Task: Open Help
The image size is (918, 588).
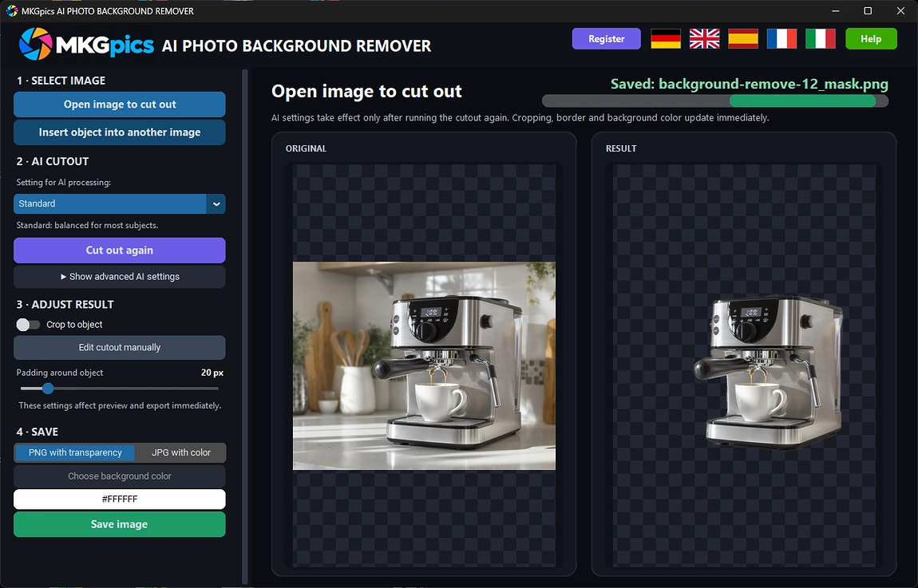Action: click(x=871, y=38)
